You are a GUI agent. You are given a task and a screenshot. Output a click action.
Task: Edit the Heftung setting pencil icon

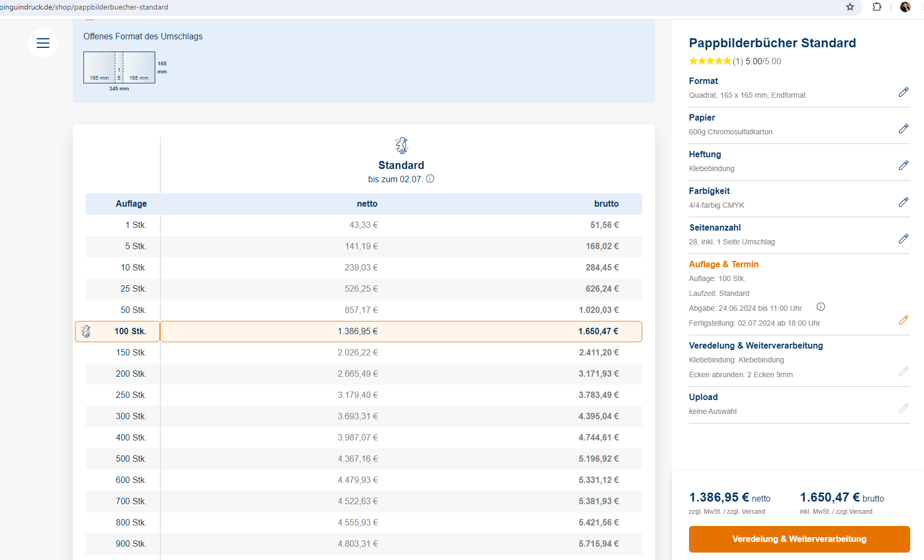point(903,165)
